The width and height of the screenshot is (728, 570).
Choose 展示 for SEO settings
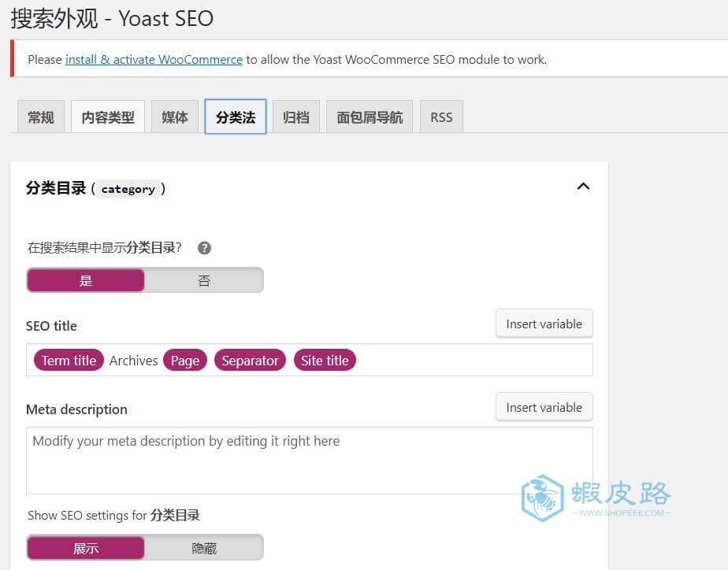86,548
